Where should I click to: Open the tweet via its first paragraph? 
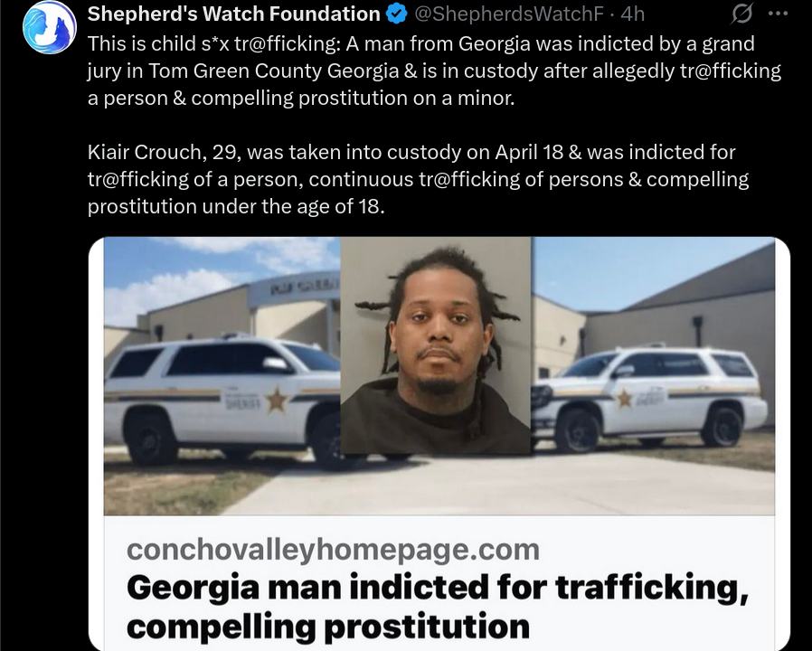(434, 71)
